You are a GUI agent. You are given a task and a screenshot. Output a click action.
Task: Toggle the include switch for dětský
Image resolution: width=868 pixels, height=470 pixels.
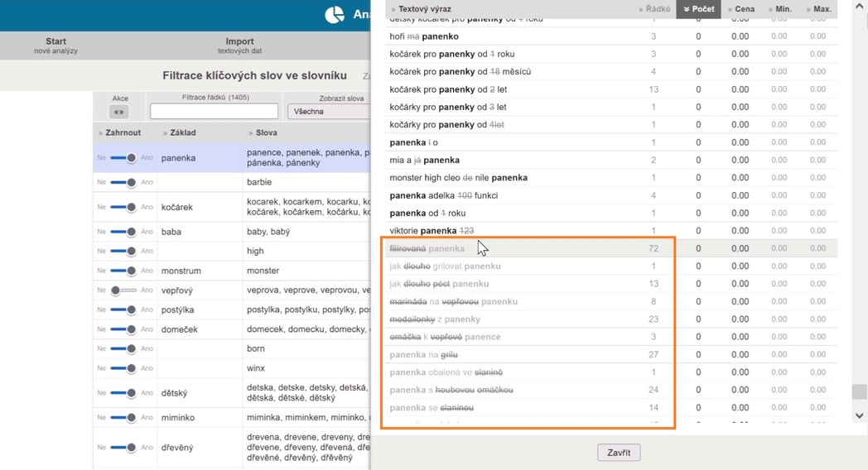[x=123, y=392]
